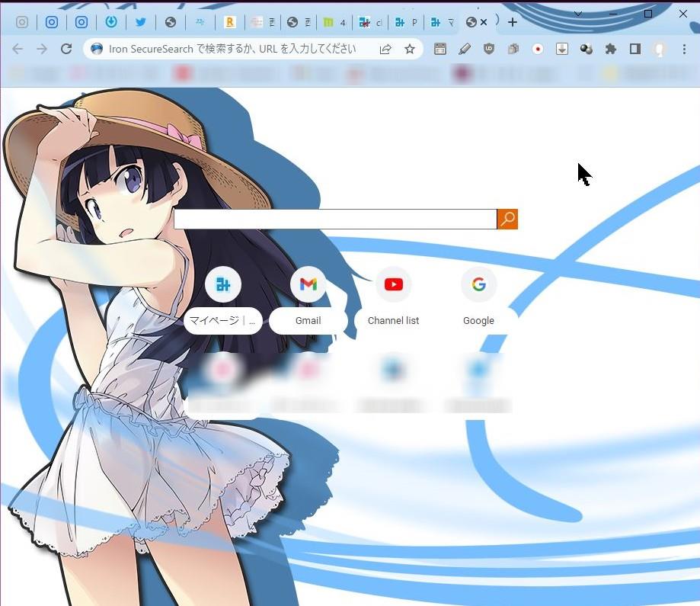Close the active tab
This screenshot has width=700, height=606.
click(x=484, y=22)
